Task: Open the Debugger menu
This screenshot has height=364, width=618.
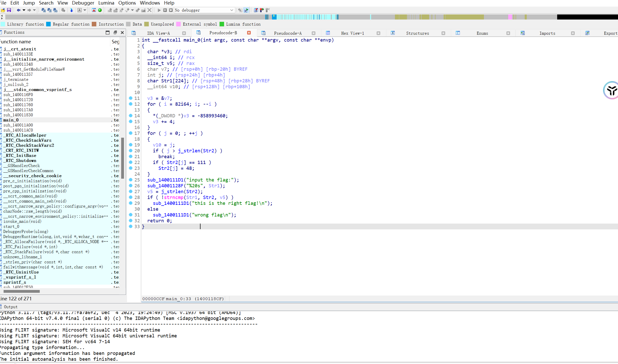Action: (83, 3)
